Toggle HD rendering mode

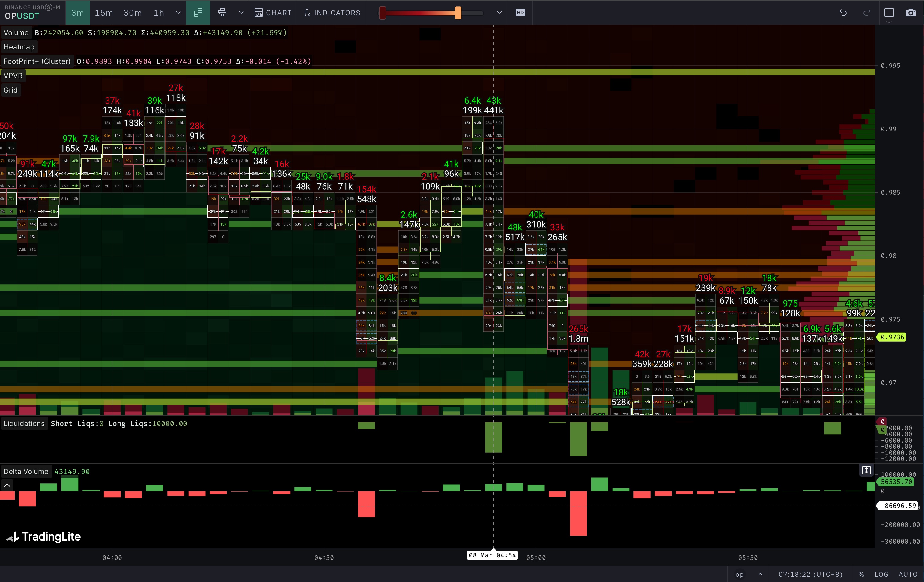[520, 13]
